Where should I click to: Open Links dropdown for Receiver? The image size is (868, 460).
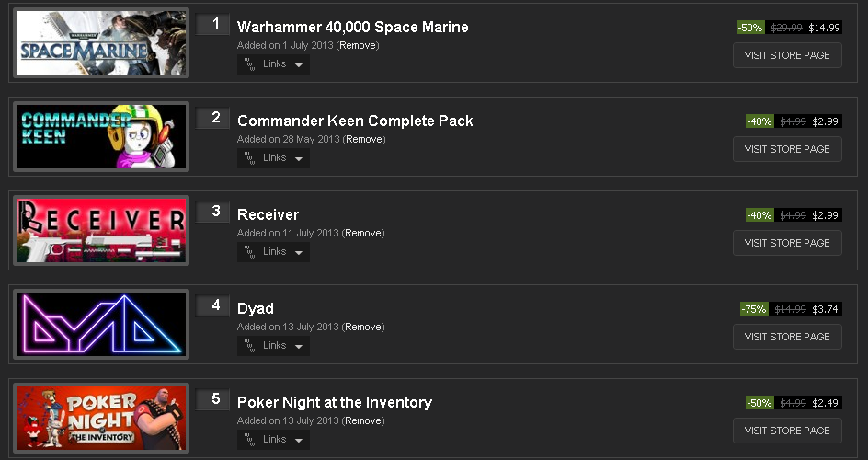tap(273, 252)
